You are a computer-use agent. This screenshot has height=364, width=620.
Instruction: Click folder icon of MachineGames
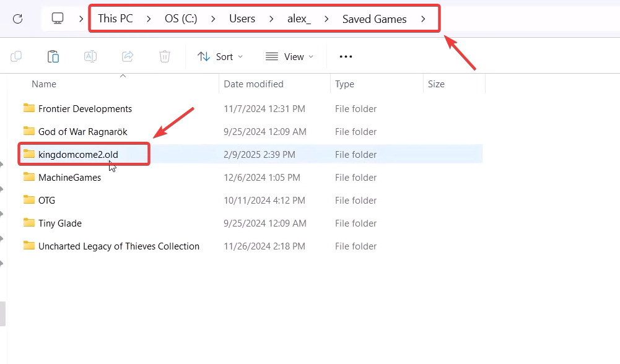tap(29, 176)
